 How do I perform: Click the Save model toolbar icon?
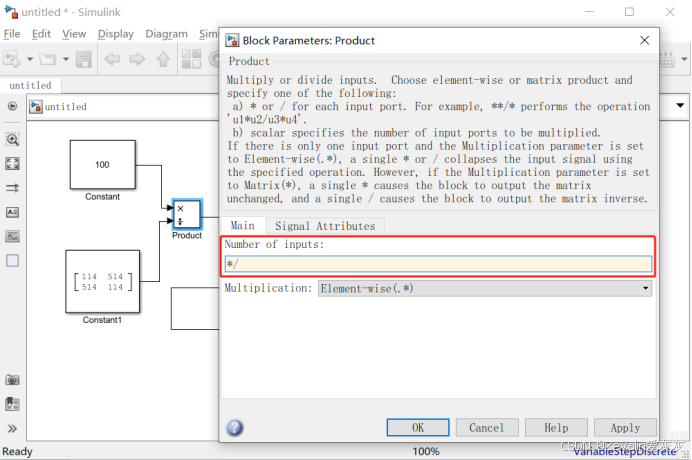click(x=84, y=59)
